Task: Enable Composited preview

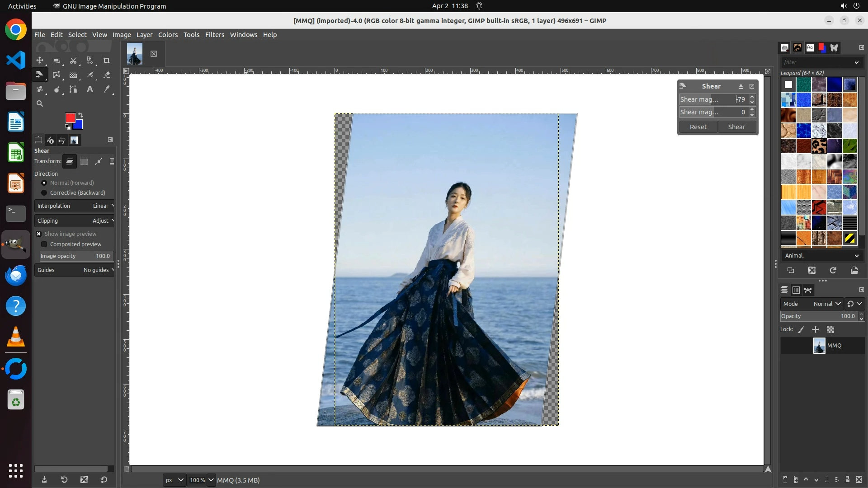Action: tap(44, 244)
